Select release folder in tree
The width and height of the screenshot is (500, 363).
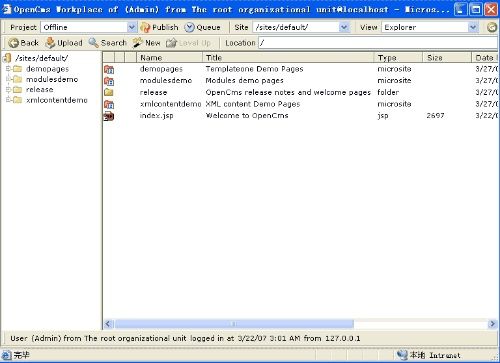point(40,90)
